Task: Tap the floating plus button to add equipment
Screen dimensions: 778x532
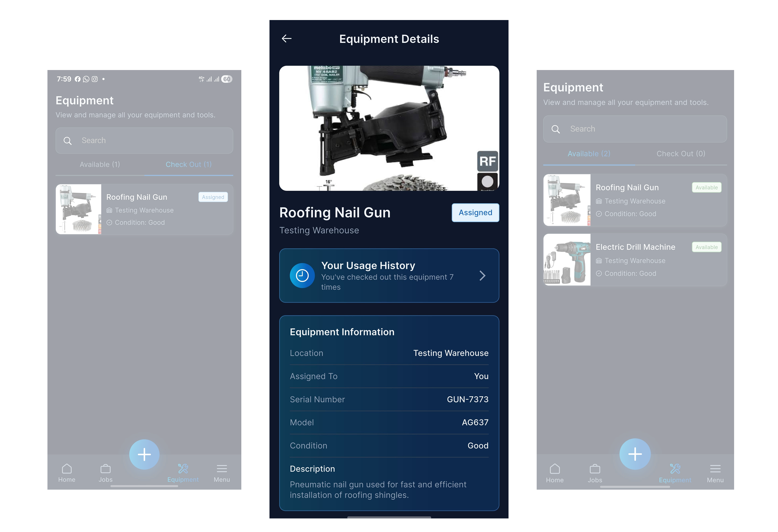Action: (x=144, y=454)
